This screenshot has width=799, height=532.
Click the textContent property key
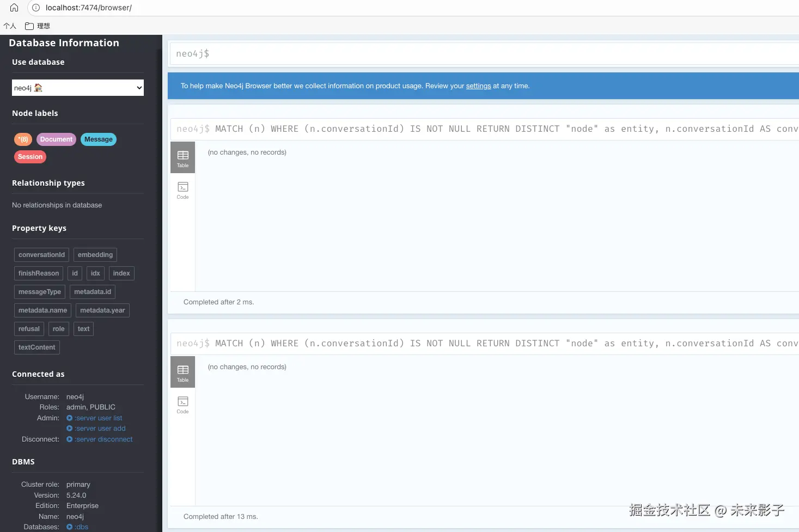tap(37, 347)
